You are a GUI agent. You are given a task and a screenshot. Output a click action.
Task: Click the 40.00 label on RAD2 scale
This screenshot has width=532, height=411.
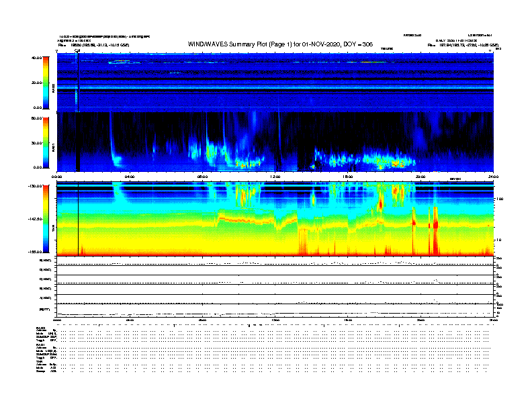pos(37,58)
